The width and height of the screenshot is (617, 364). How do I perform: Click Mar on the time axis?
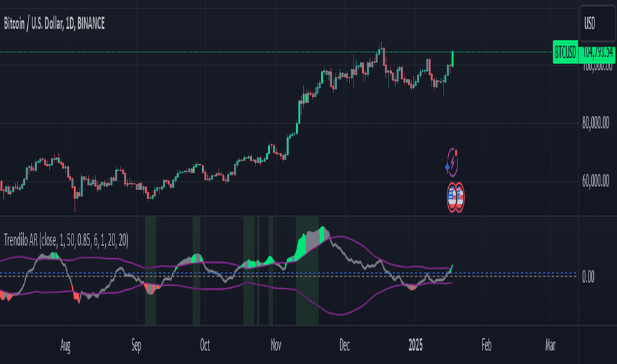coord(549,345)
